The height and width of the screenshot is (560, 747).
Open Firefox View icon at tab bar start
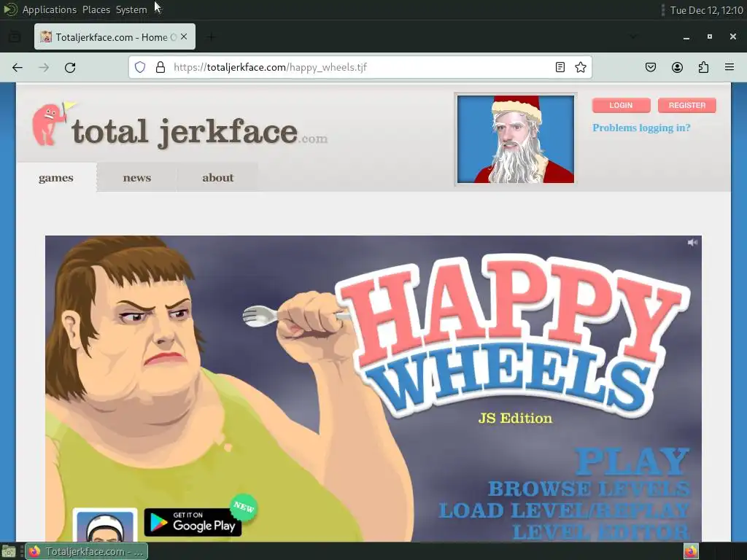click(15, 36)
